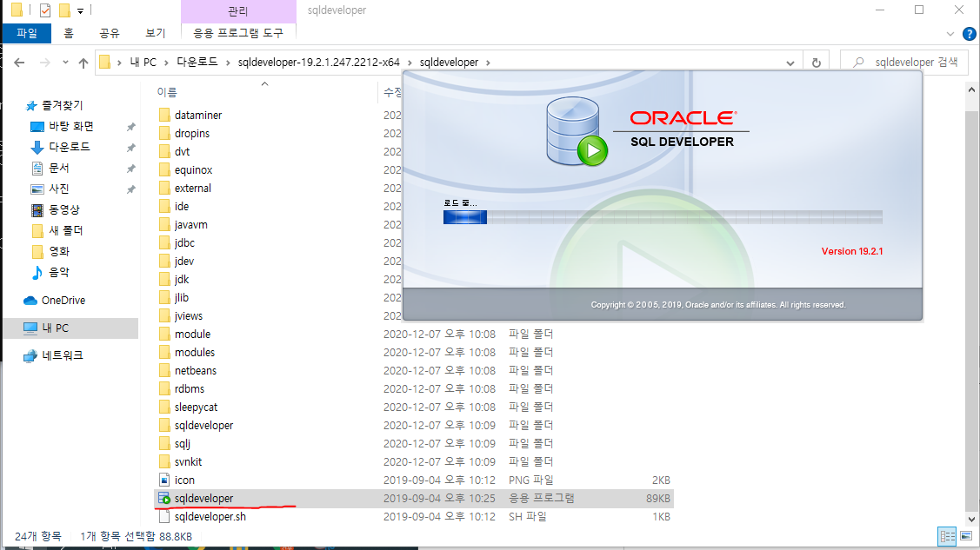Screen dimensions: 980x550
Task: Expand address bar history dropdown
Action: click(x=790, y=63)
